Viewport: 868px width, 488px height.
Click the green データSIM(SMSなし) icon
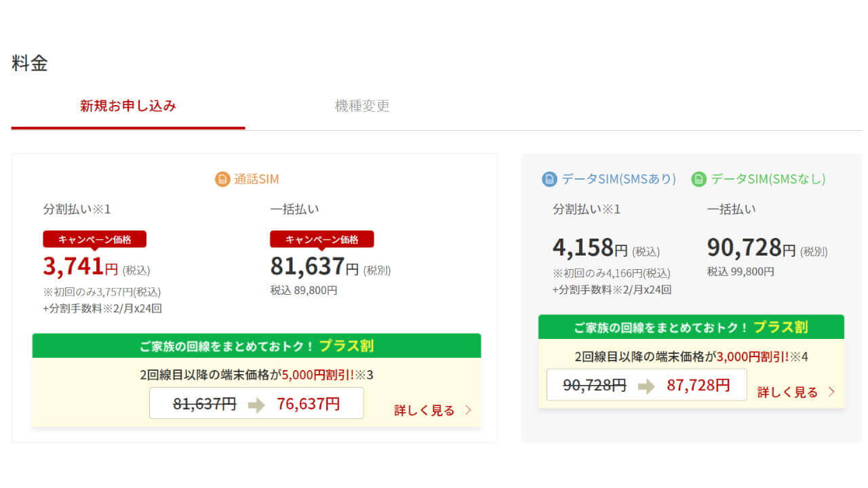pyautogui.click(x=698, y=179)
